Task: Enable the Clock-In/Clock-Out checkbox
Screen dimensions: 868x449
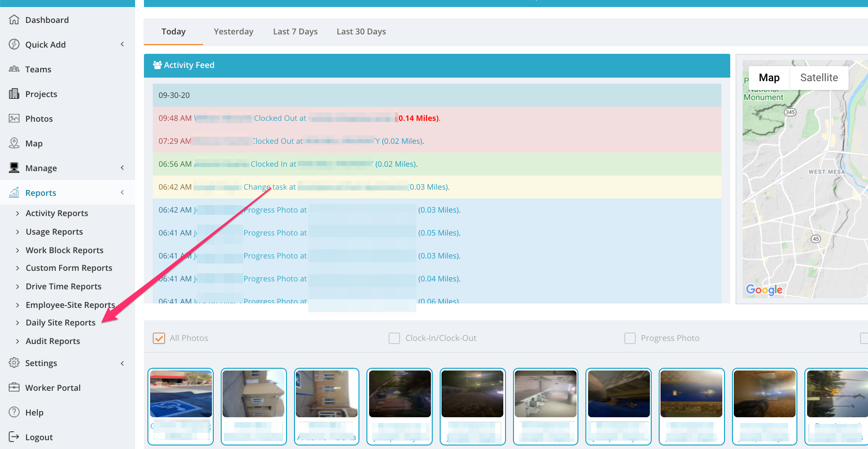Action: (x=394, y=338)
